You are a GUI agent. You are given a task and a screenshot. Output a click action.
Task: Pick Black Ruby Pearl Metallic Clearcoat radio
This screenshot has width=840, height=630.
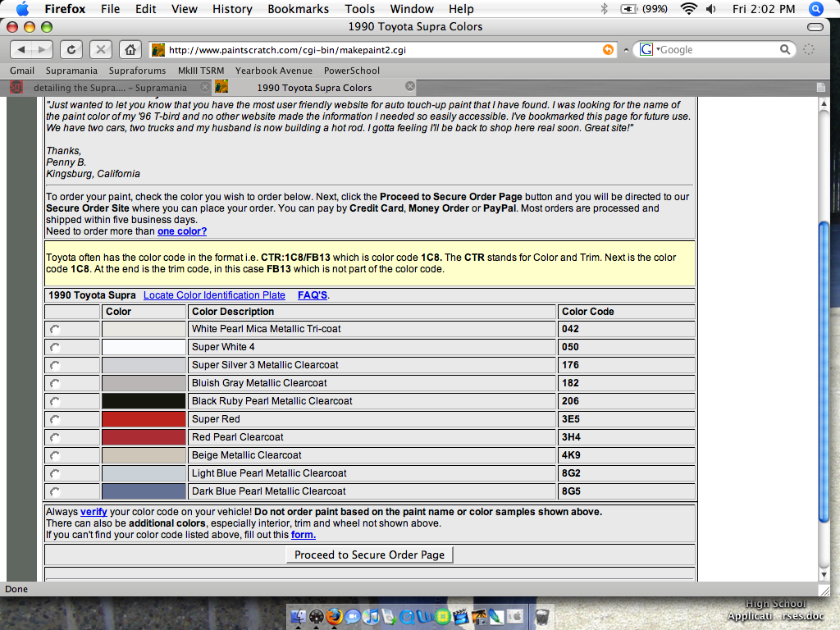click(x=55, y=402)
